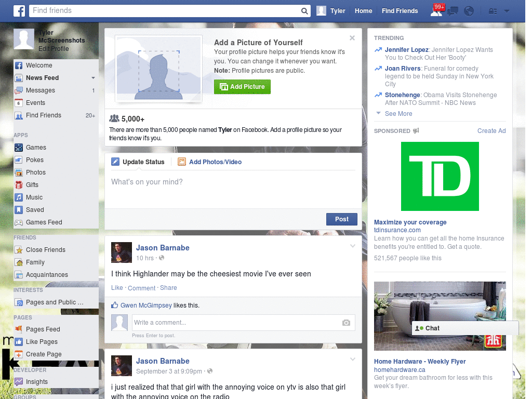The image size is (532, 399).
Task: Expand See More under Trending
Action: [x=398, y=114]
